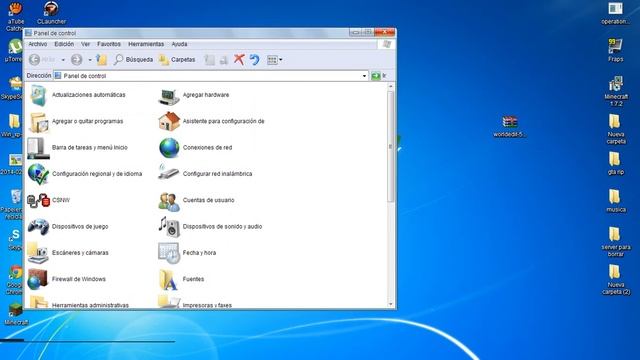640x360 pixels.
Task: Open Escáneres y cámaras icon
Action: (38, 253)
